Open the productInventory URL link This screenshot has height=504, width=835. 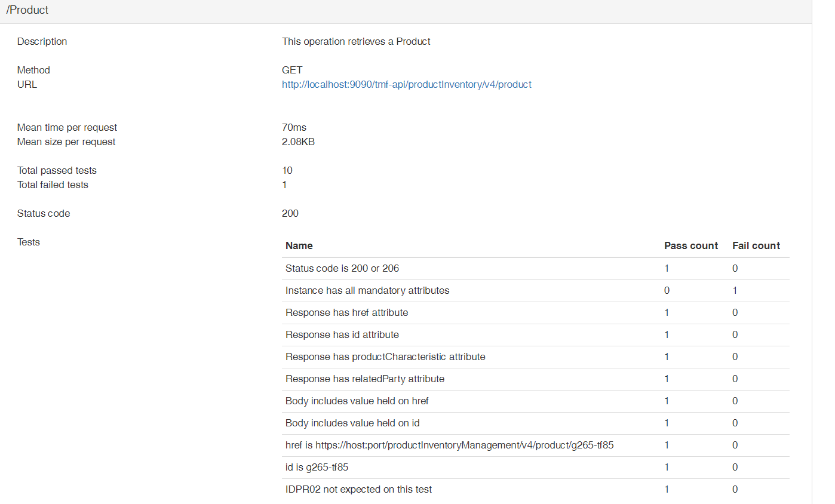tap(407, 84)
